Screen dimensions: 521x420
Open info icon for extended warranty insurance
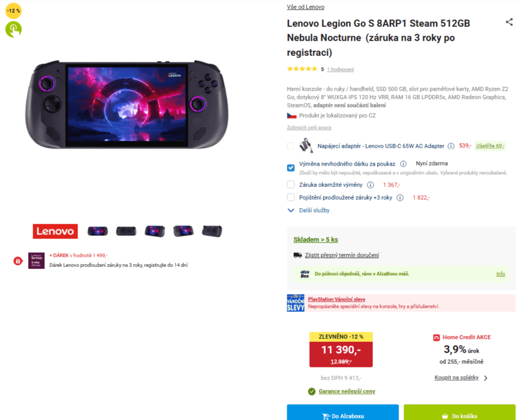(400, 198)
